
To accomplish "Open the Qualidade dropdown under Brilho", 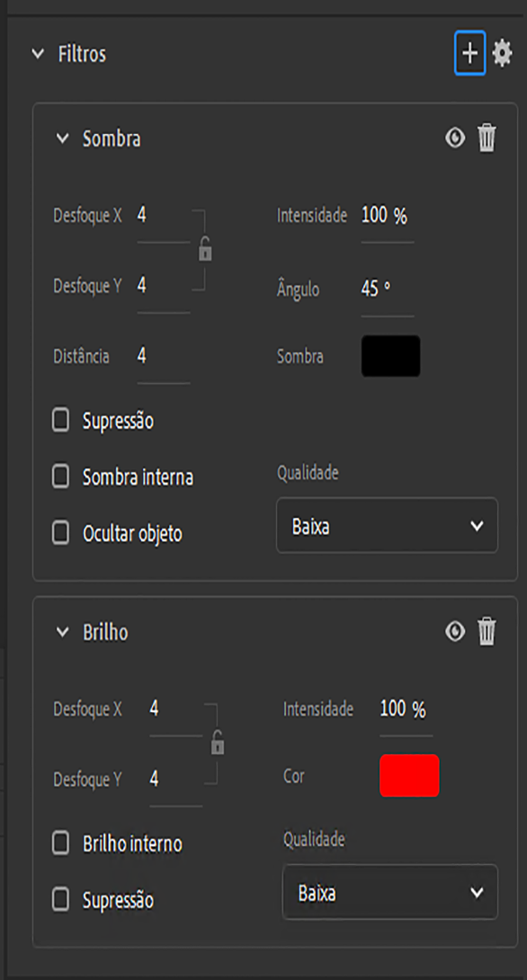I will coord(389,894).
